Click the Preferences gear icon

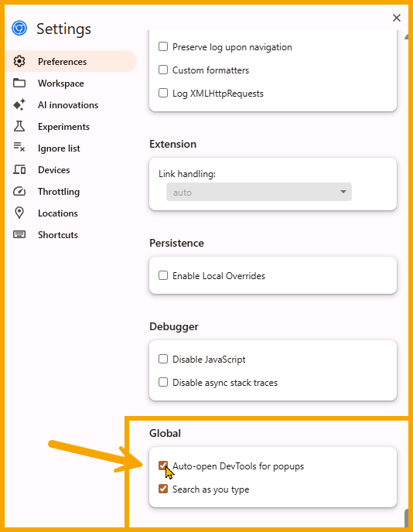click(x=19, y=61)
